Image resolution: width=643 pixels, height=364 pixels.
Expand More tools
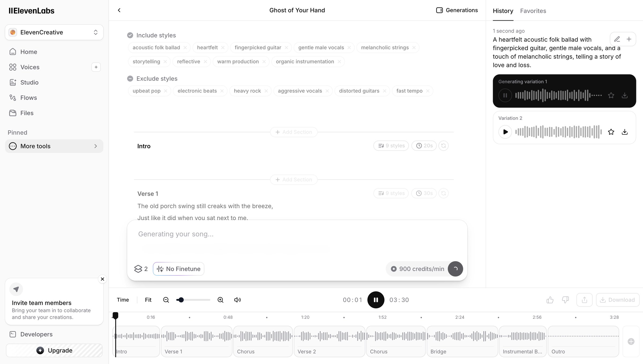[x=54, y=146]
